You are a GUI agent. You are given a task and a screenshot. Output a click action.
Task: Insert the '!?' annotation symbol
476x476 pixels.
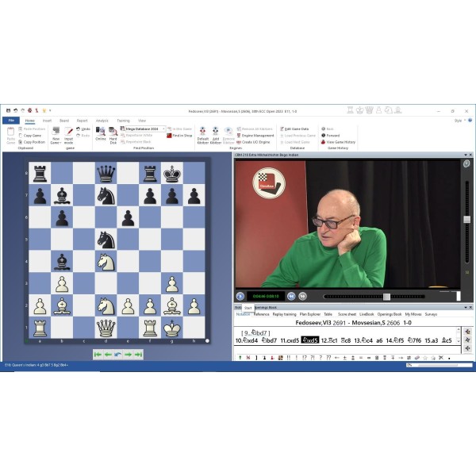tap(305, 358)
